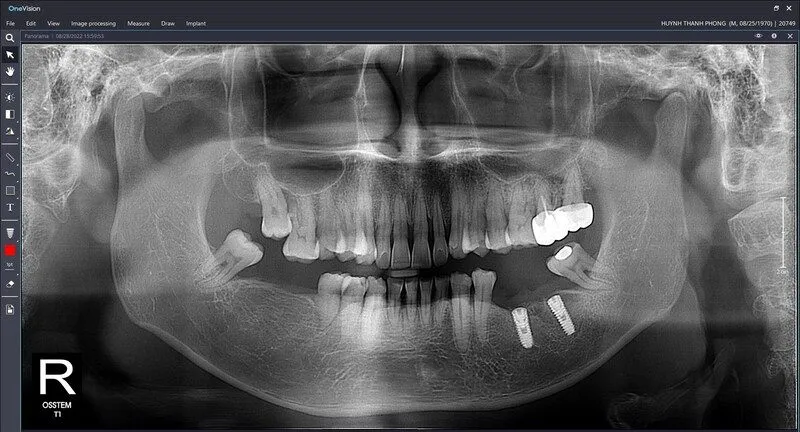The image size is (800, 432).
Task: Open the image info icon
Action: point(774,36)
